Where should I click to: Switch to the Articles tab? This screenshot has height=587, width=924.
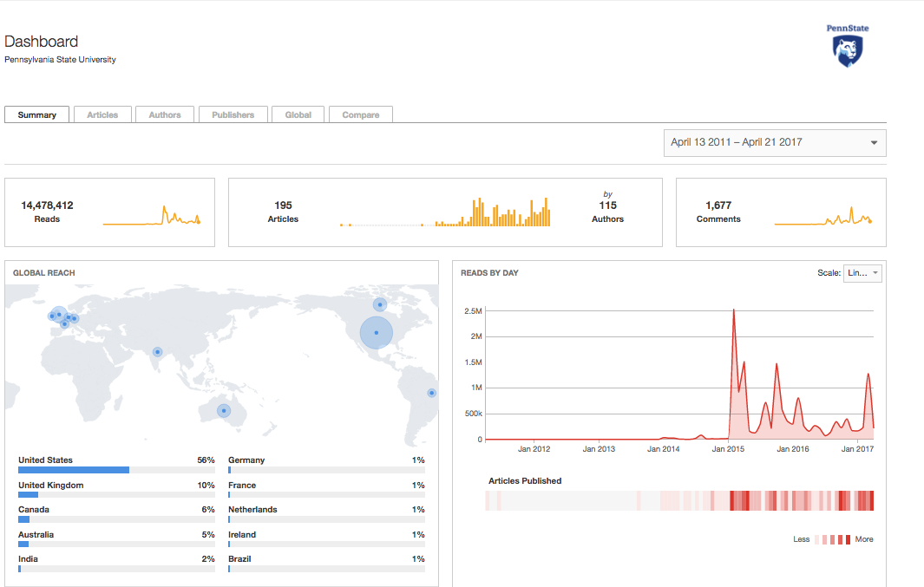click(102, 114)
